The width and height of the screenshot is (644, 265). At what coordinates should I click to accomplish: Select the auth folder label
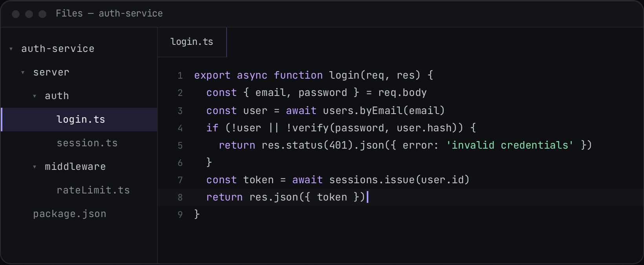tap(57, 96)
